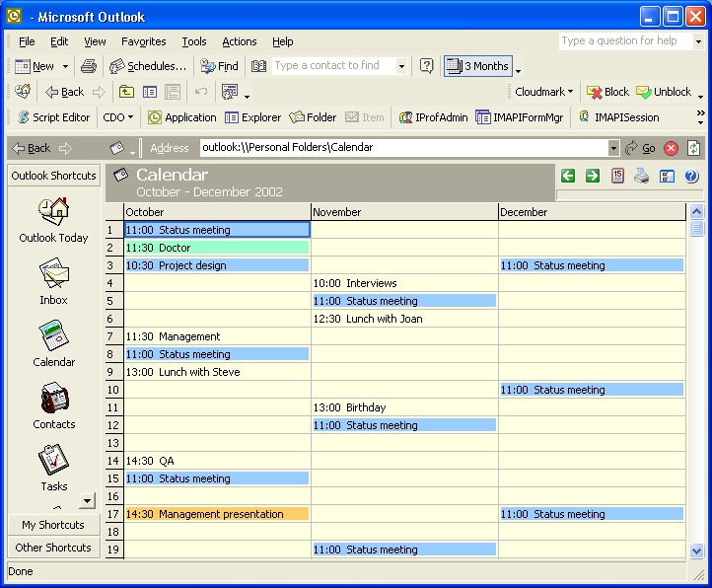Image resolution: width=712 pixels, height=588 pixels.
Task: Switch to Other Shortcuts group
Action: pyautogui.click(x=53, y=548)
